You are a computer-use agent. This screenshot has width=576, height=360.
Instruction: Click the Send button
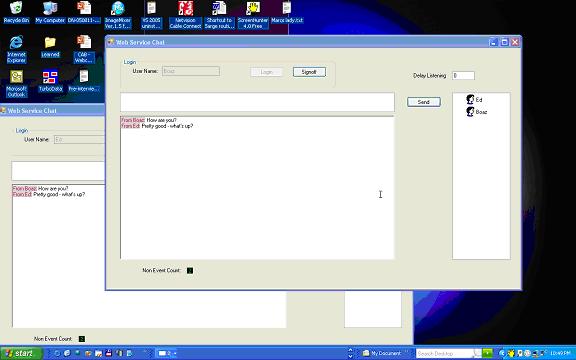click(424, 102)
